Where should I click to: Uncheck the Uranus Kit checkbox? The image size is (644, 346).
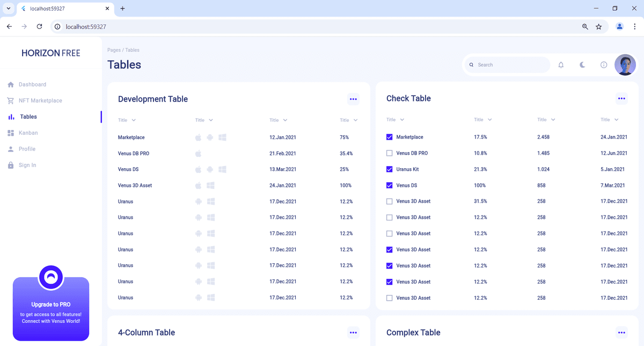point(390,169)
